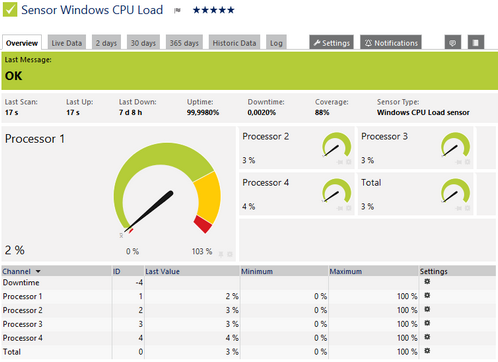This screenshot has height=362, width=498.
Task: Click the 103 % gauge maximum label
Action: click(x=202, y=251)
